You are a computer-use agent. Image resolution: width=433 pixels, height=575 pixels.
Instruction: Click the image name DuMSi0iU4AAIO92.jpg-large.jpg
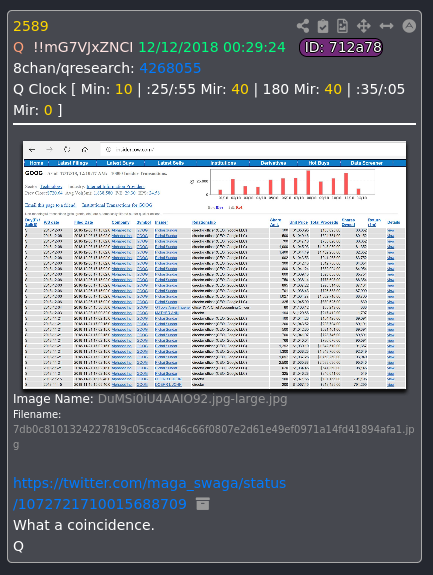tap(192, 399)
